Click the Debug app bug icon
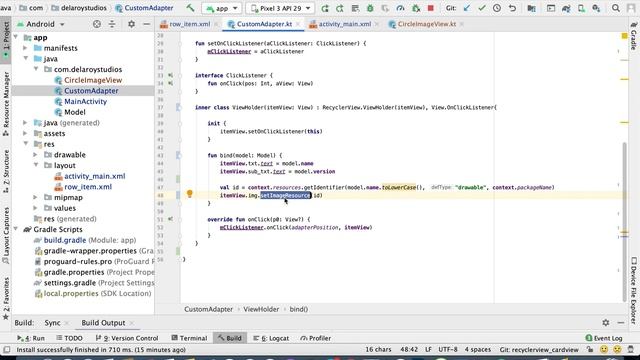Screen dimensions: 640x360 point(370,8)
